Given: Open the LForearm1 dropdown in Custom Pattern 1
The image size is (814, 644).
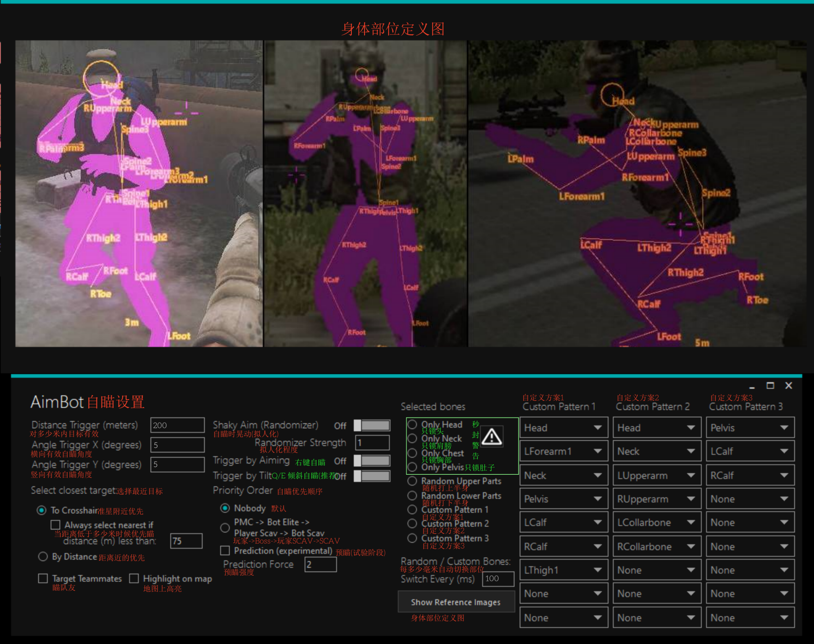Looking at the screenshot, I should [x=563, y=451].
